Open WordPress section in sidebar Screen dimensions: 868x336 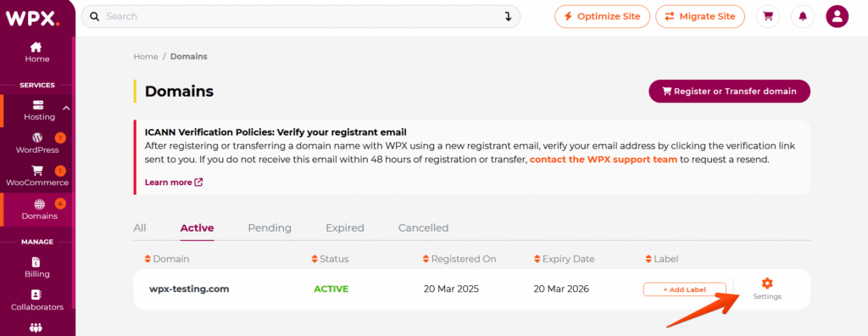[37, 143]
